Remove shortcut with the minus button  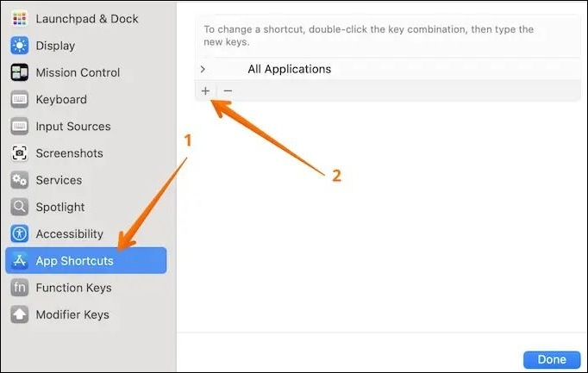tap(228, 90)
